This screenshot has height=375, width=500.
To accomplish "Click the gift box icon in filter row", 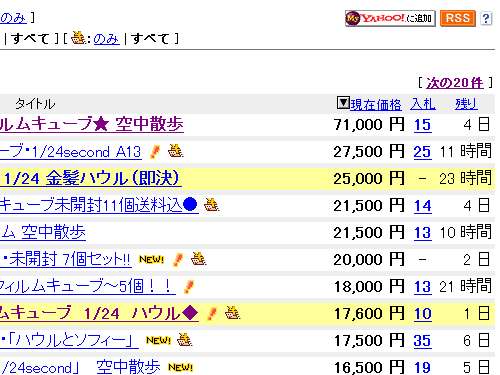I will pyautogui.click(x=79, y=37).
